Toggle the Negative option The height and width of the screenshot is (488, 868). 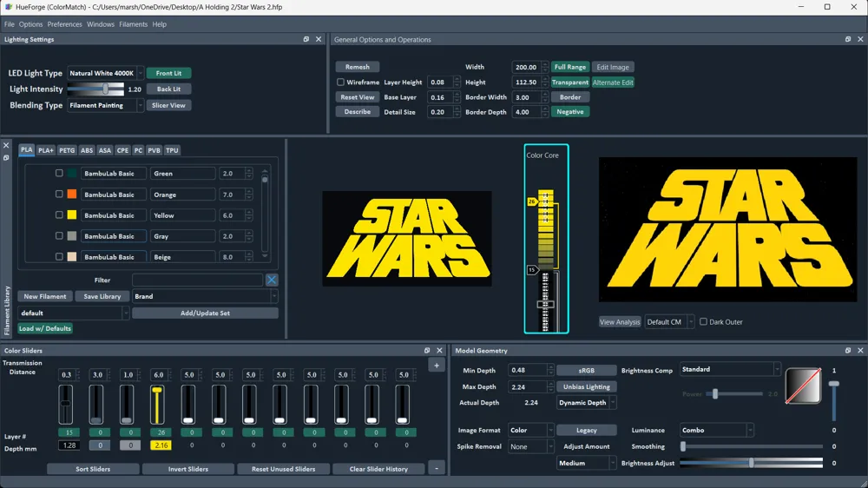[569, 112]
